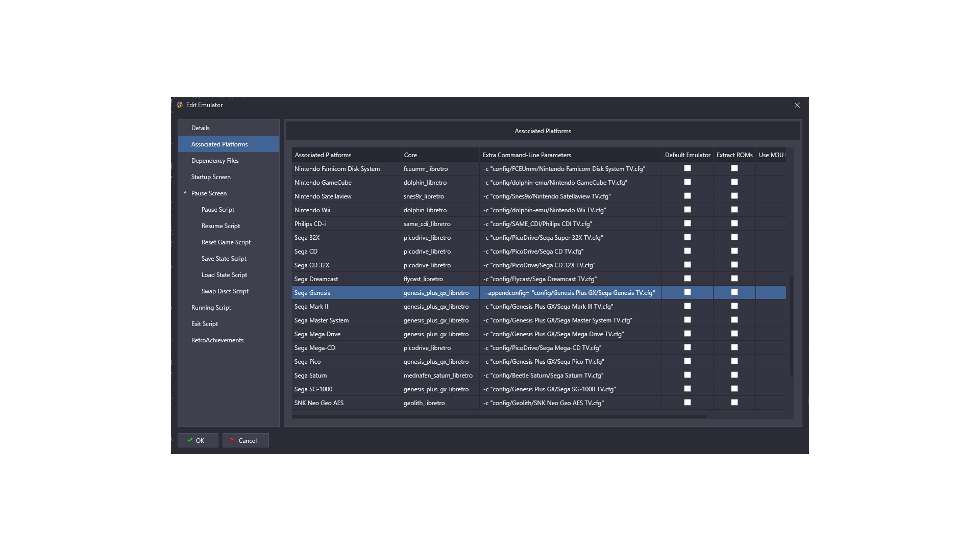Open the Save State Script page
The image size is (980, 551).
[224, 259]
